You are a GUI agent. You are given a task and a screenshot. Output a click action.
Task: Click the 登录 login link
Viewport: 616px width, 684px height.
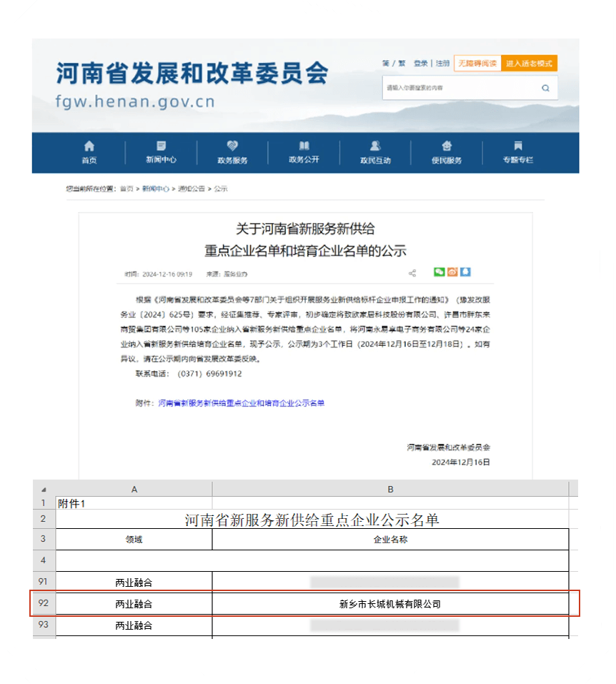420,64
